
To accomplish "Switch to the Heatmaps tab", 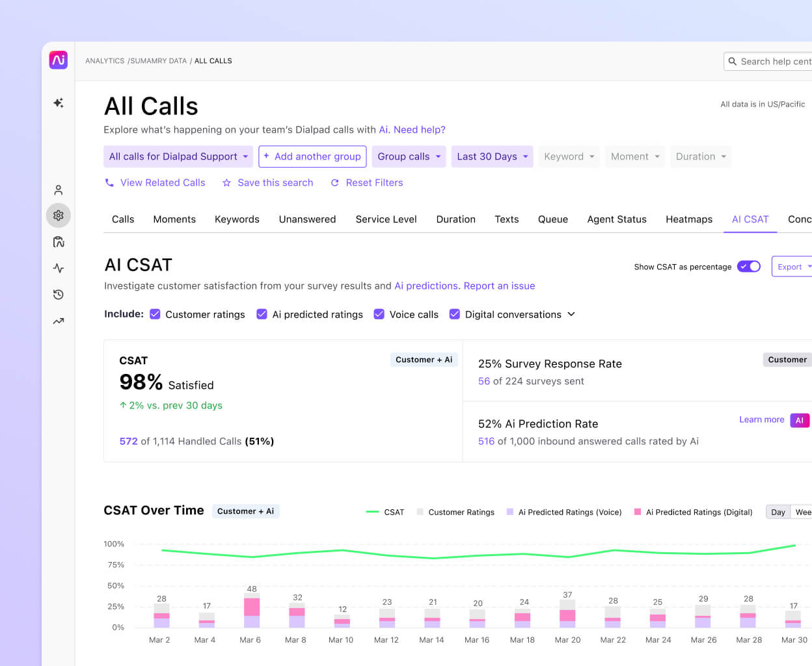I will click(x=689, y=219).
